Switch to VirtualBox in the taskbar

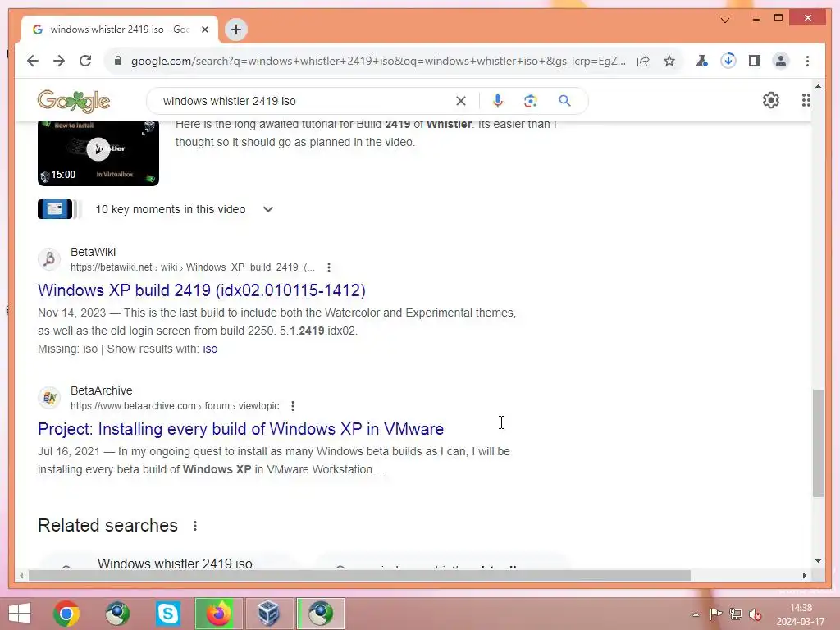click(268, 614)
